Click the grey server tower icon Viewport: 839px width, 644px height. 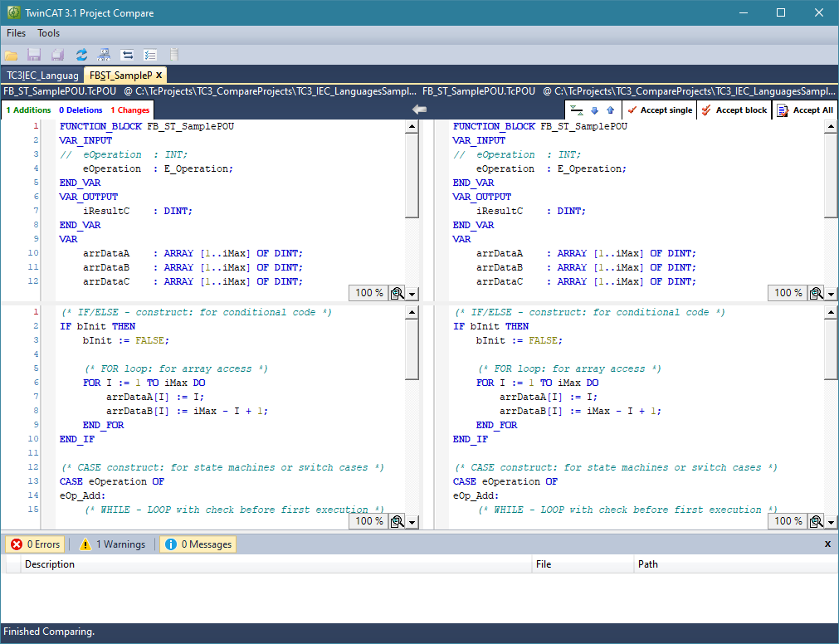[173, 55]
